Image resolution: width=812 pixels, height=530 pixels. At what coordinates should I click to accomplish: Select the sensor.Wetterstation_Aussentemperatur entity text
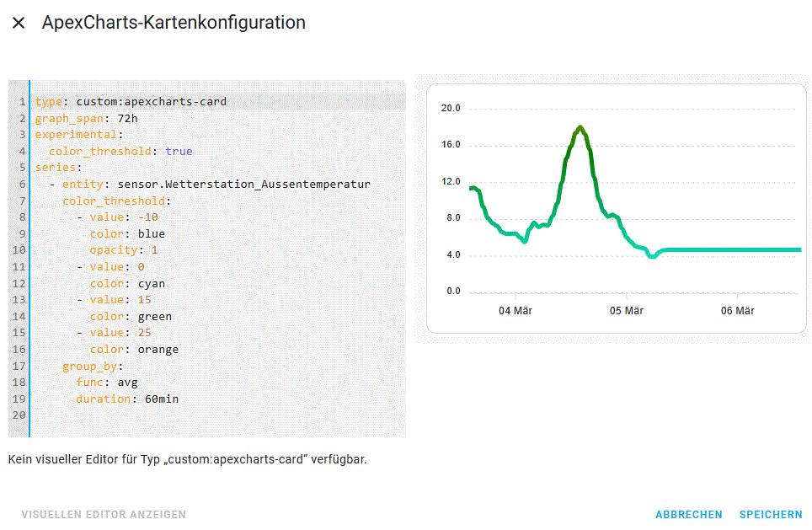click(x=243, y=185)
